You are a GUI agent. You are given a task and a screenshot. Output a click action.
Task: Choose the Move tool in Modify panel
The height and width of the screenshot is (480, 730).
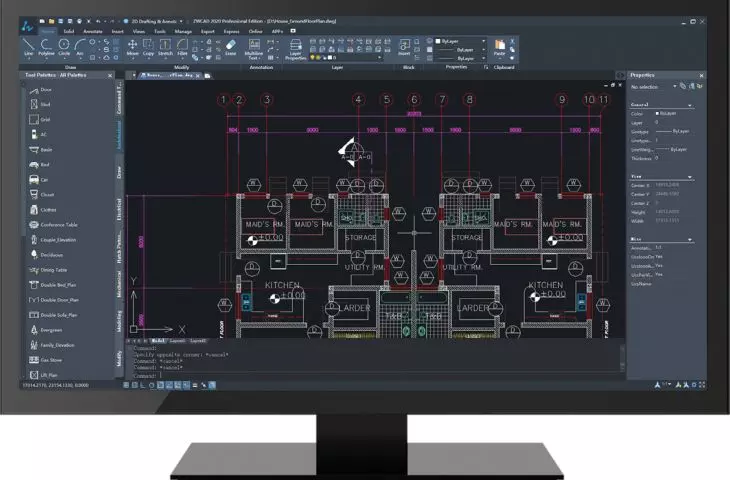pos(132,47)
